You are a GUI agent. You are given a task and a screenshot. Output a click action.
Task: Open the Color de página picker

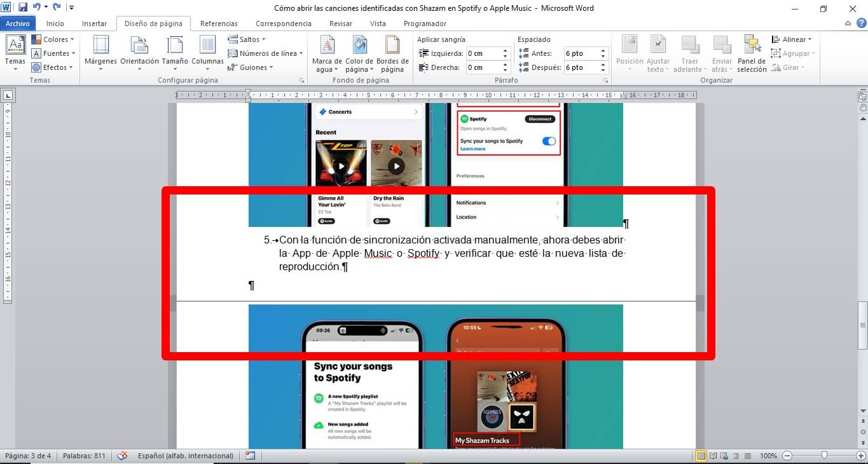[359, 53]
